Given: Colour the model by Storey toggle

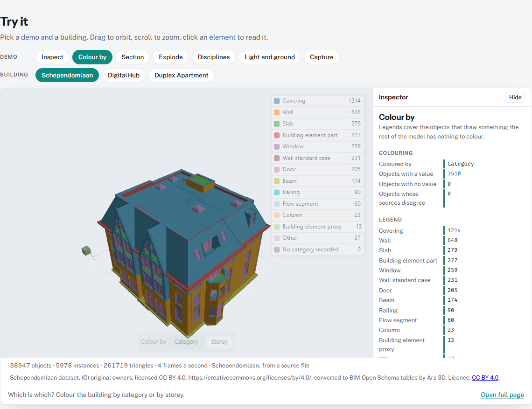Looking at the screenshot, I should pos(219,342).
